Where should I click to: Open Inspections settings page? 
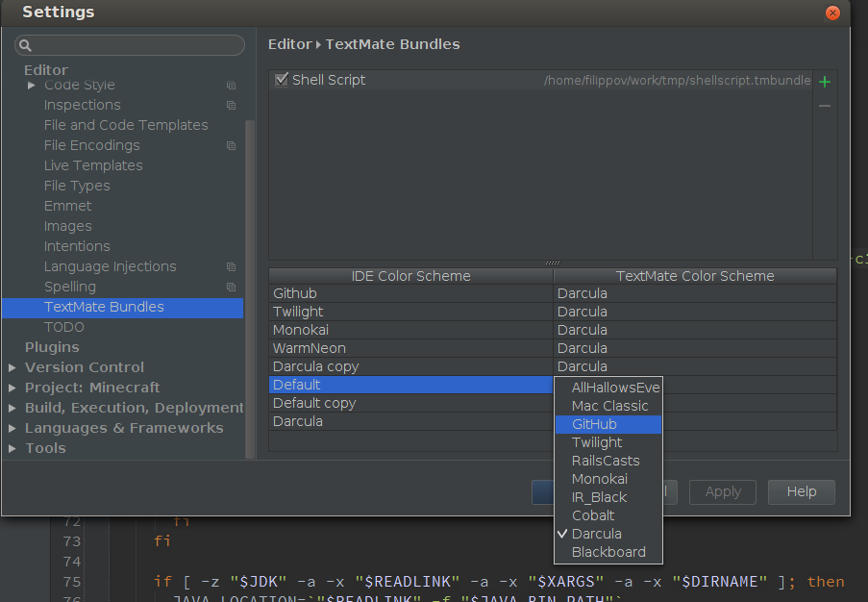click(82, 105)
